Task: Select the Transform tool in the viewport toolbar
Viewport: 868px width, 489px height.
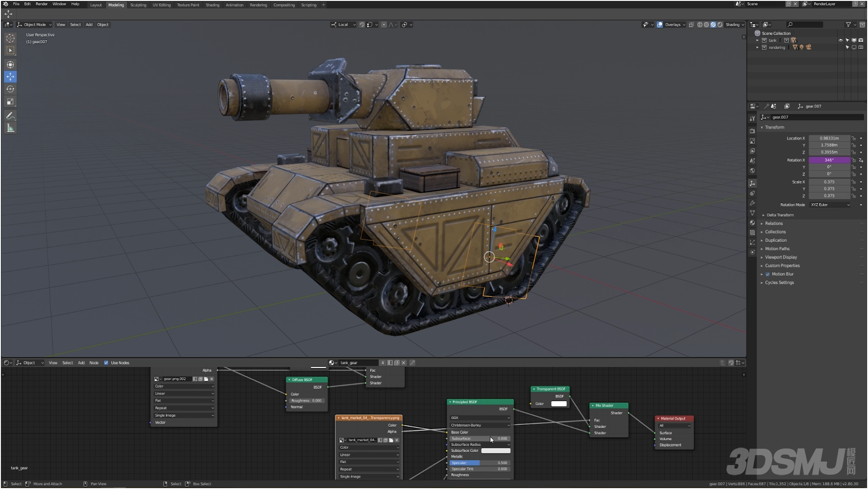Action: click(x=10, y=65)
